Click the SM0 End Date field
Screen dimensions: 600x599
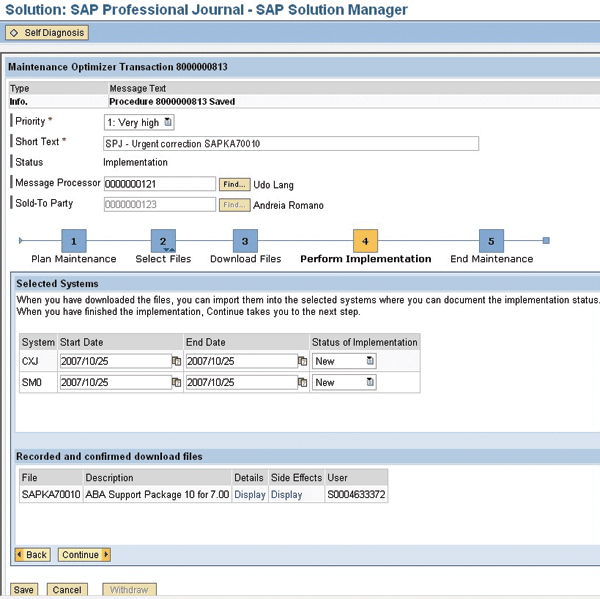click(241, 382)
